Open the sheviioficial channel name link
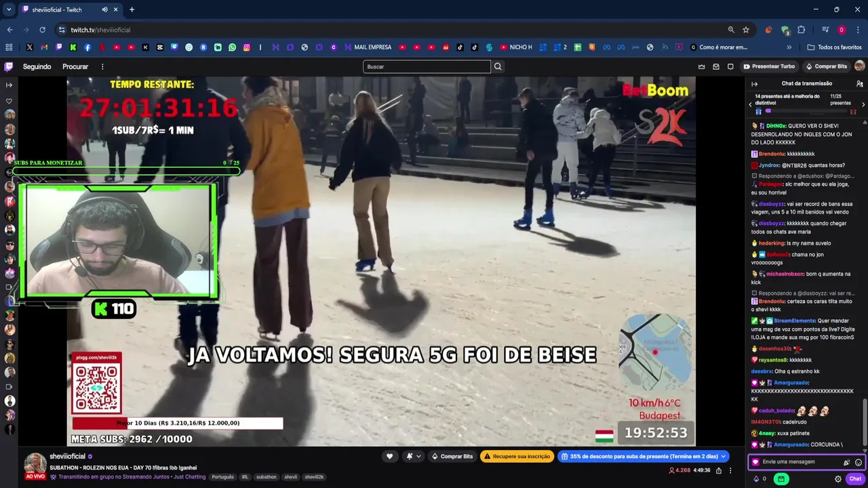Screen dimensions: 868x488 coord(67,456)
